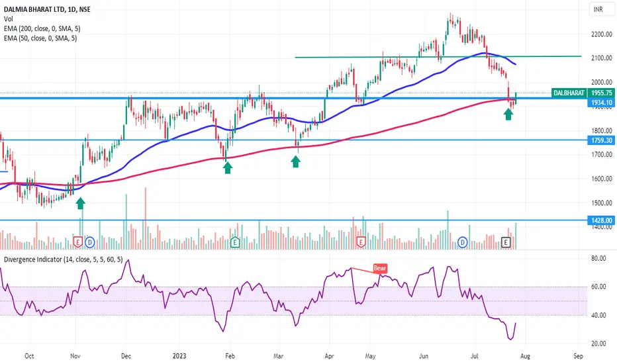Click the DALBHARAT symbol price tag
The height and width of the screenshot is (364, 617).
pyautogui.click(x=569, y=93)
